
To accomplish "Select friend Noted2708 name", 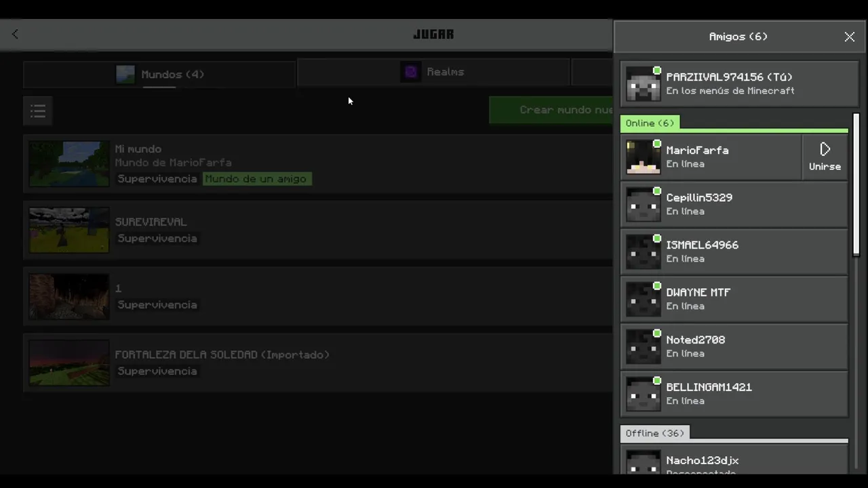I will point(695,340).
